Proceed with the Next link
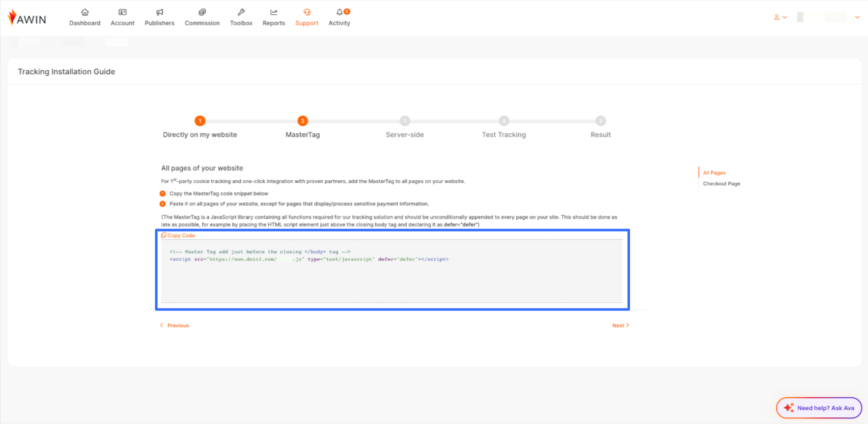Viewport: 868px width, 424px height. [x=620, y=326]
